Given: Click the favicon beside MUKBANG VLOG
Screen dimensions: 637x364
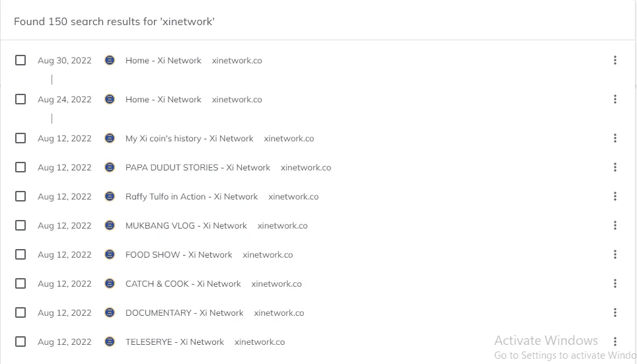Looking at the screenshot, I should (x=110, y=225).
